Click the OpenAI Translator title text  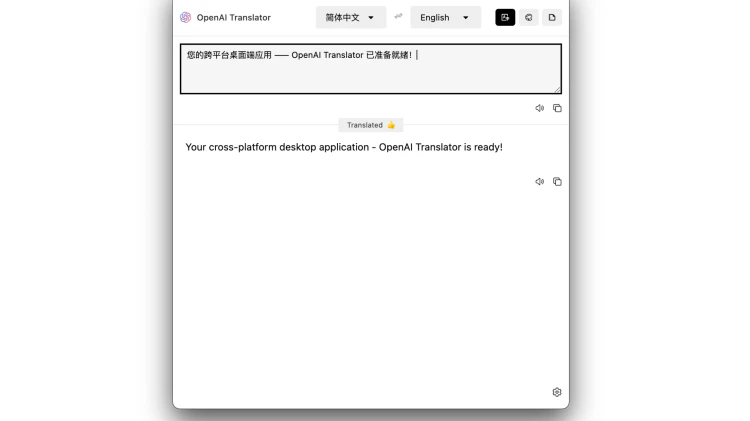coord(233,18)
